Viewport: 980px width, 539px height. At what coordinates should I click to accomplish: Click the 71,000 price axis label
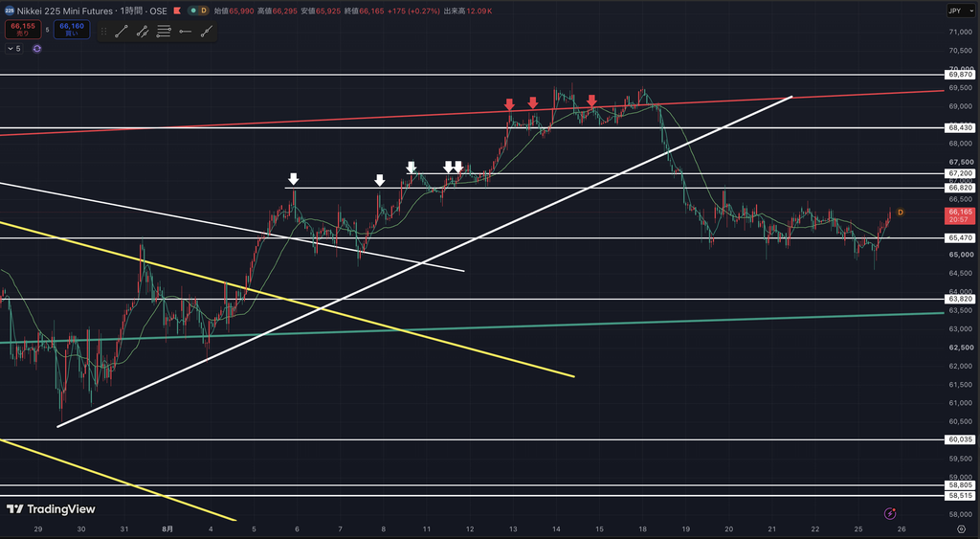tap(961, 32)
